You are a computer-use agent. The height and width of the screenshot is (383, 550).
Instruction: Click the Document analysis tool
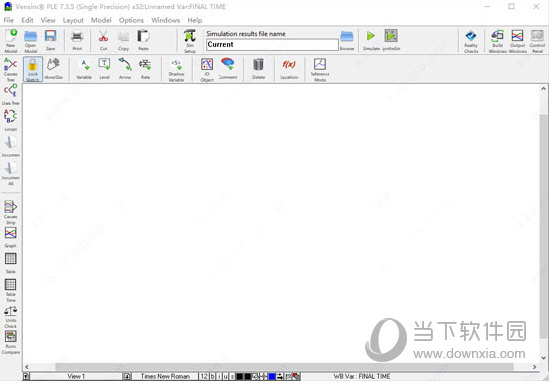point(11,146)
